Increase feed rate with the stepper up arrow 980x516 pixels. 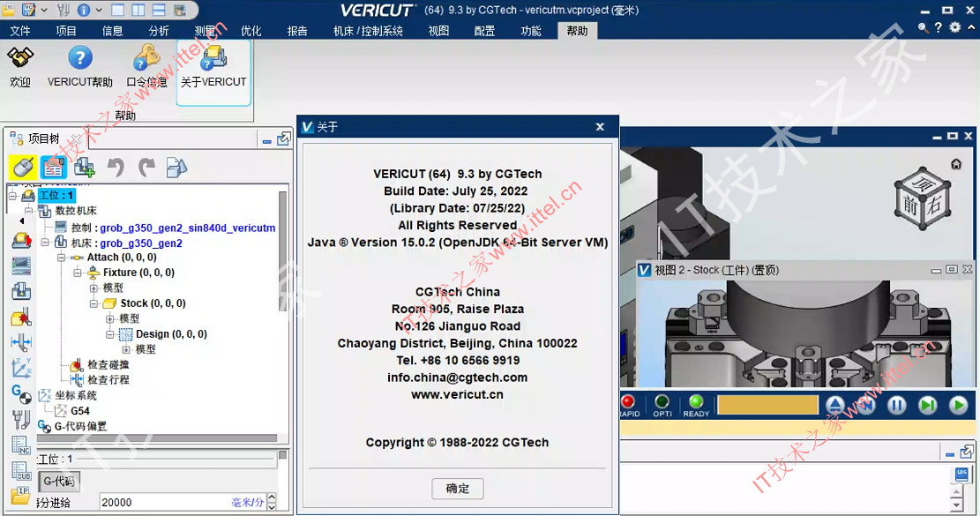click(x=272, y=497)
